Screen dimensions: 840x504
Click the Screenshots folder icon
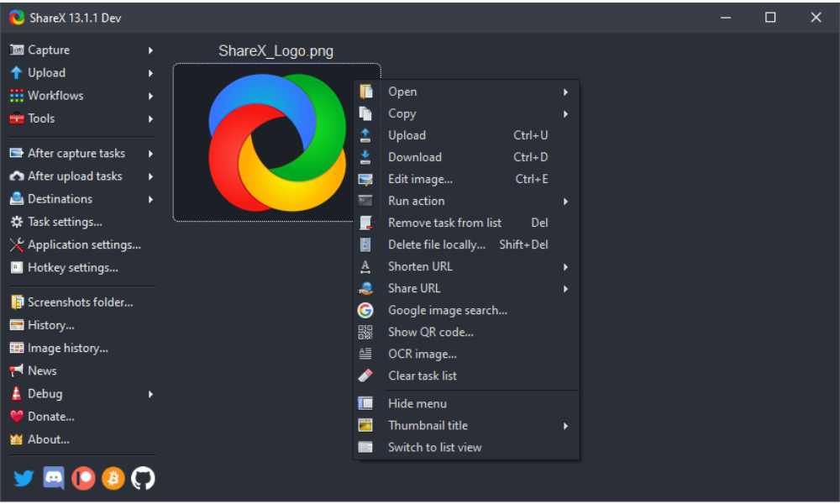[17, 302]
